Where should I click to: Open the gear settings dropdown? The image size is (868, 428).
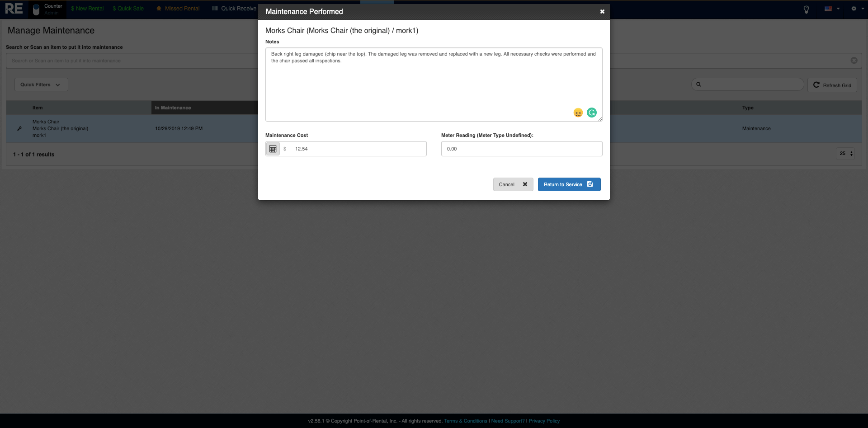pyautogui.click(x=858, y=9)
